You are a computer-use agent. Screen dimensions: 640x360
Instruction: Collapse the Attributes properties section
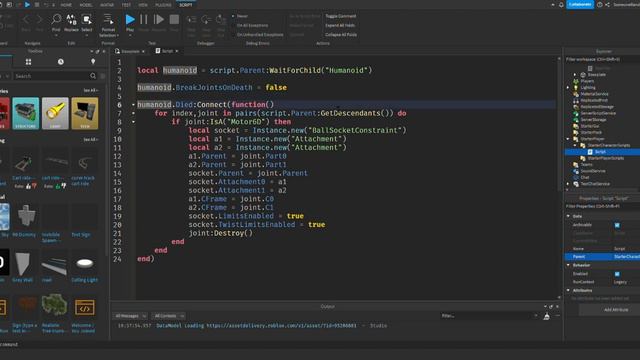pos(569,290)
